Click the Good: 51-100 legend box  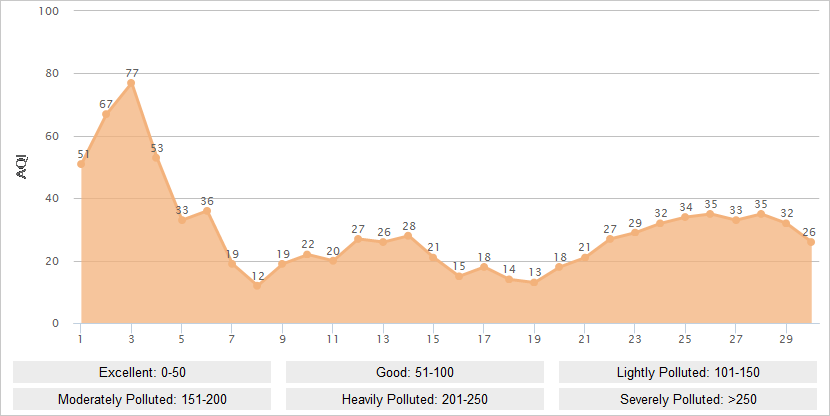pyautogui.click(x=414, y=372)
